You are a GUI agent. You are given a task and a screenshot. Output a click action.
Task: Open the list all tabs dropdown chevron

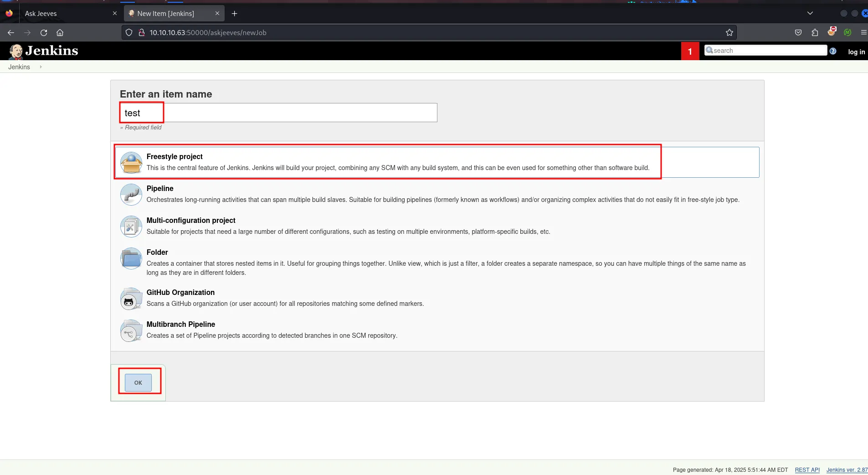(810, 13)
